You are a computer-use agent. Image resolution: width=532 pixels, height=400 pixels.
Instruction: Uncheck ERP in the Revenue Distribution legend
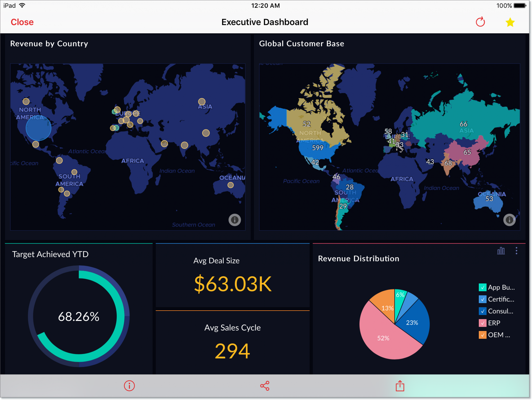coord(483,323)
